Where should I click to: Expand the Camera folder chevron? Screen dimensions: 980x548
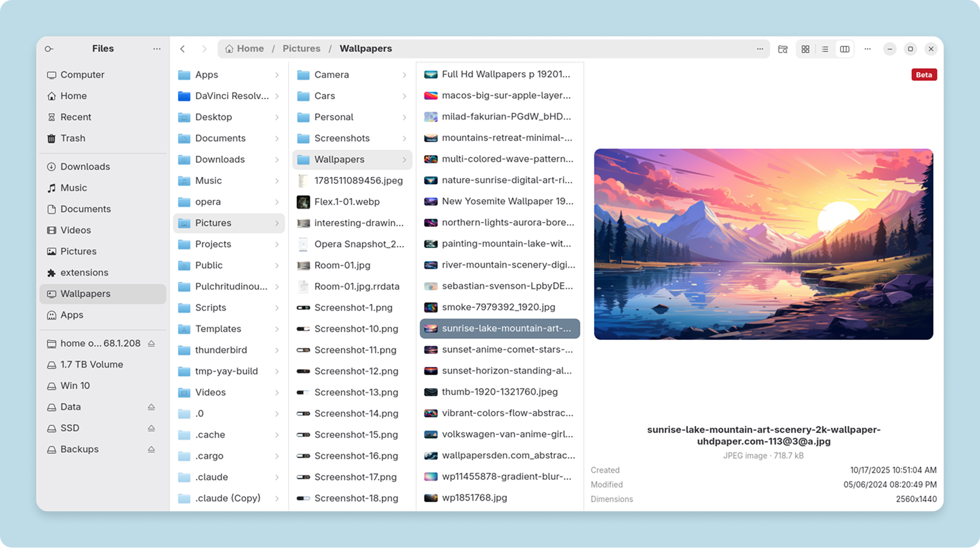pos(405,75)
